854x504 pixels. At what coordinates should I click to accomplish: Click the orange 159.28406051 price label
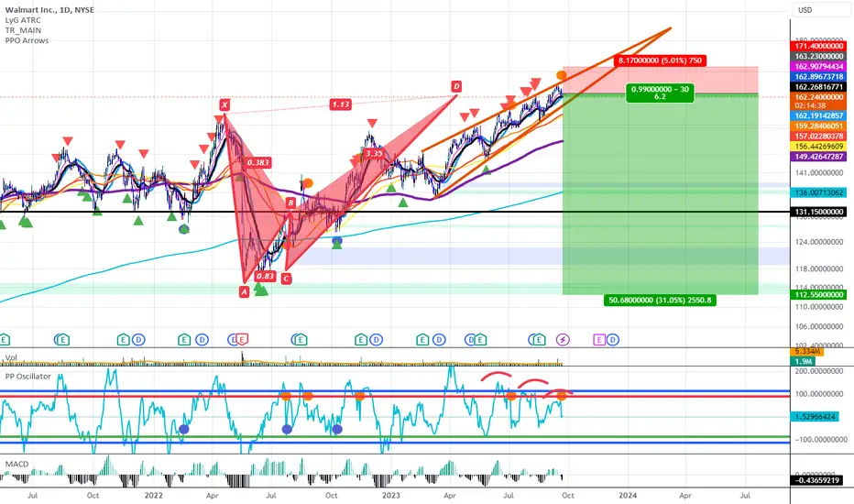[819, 126]
